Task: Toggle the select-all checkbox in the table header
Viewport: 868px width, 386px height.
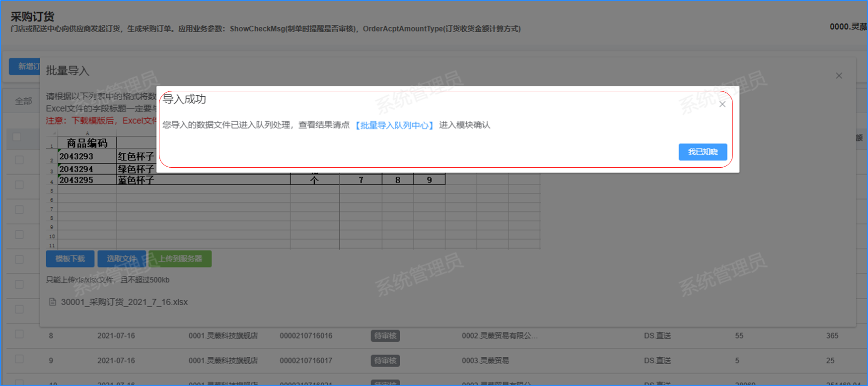Action: [17, 136]
